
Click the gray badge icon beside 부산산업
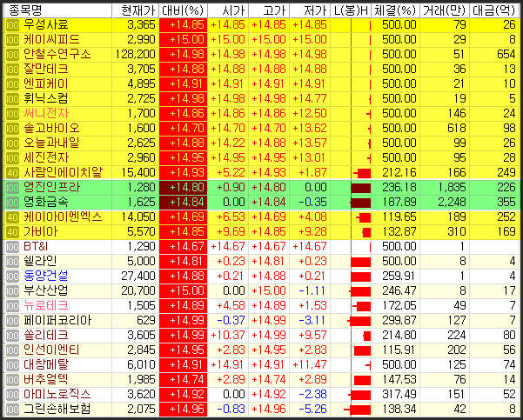coord(13,291)
